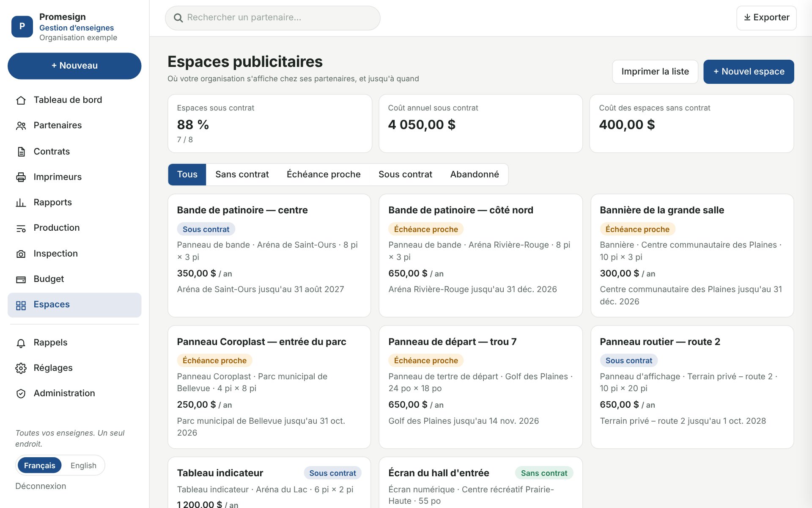
Task: Focus the Rechercher un partenaire field
Action: coord(273,18)
